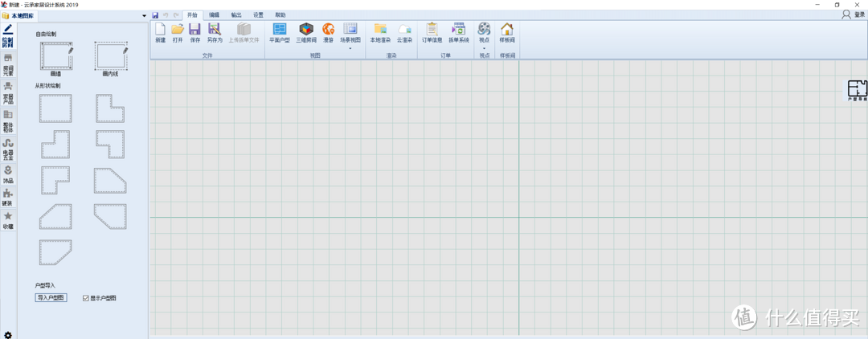Start a 本地渲染 local render

pyautogui.click(x=380, y=33)
